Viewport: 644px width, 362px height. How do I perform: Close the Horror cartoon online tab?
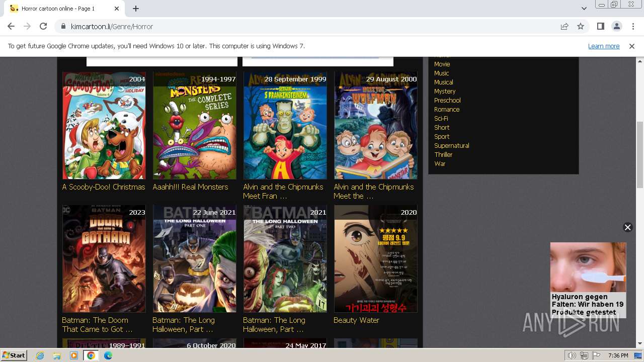pyautogui.click(x=117, y=9)
